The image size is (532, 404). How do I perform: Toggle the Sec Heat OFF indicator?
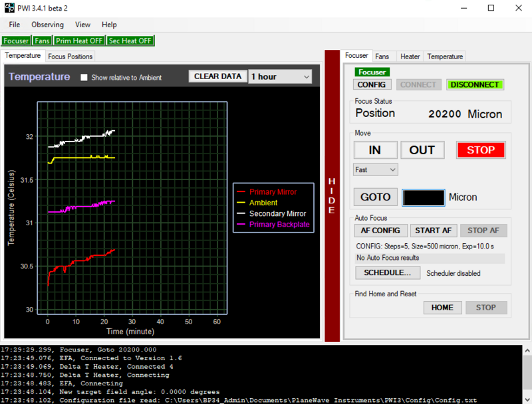(130, 41)
